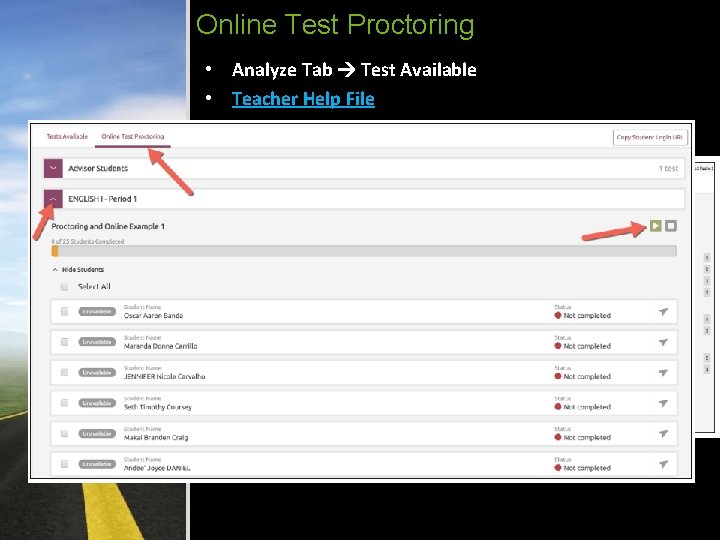The height and width of the screenshot is (540, 720).
Task: Click the send arrow icon for JENNIFER Nicole Carvalho
Action: 663,373
